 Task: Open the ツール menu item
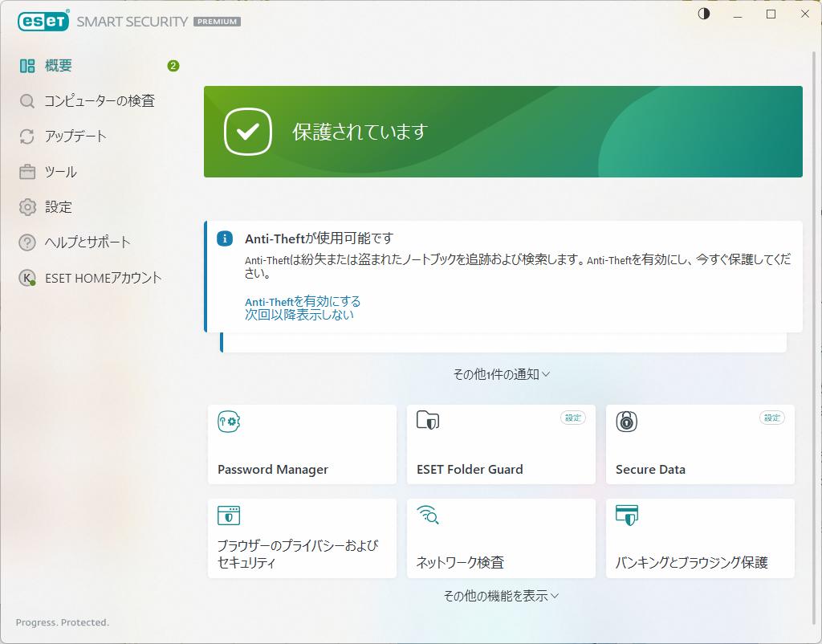point(61,172)
